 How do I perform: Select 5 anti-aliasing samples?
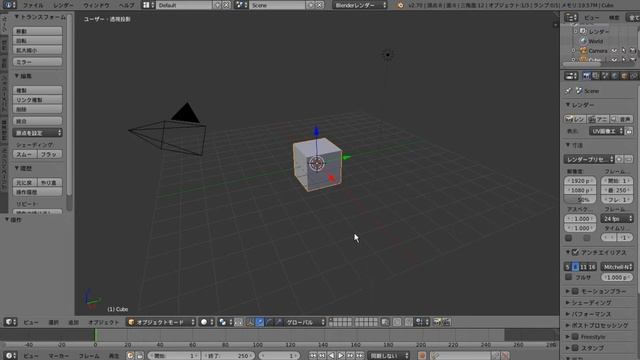(x=567, y=267)
